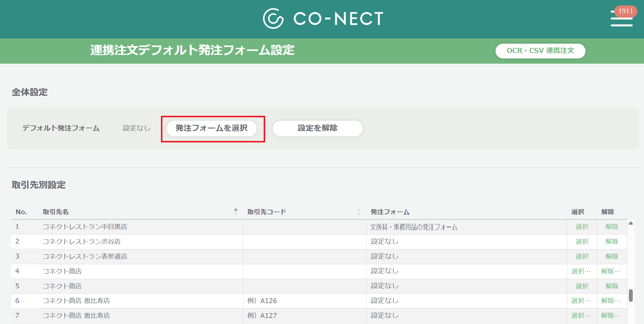Image resolution: width=644 pixels, height=324 pixels.
Task: Click the No. column header
Action: point(21,212)
